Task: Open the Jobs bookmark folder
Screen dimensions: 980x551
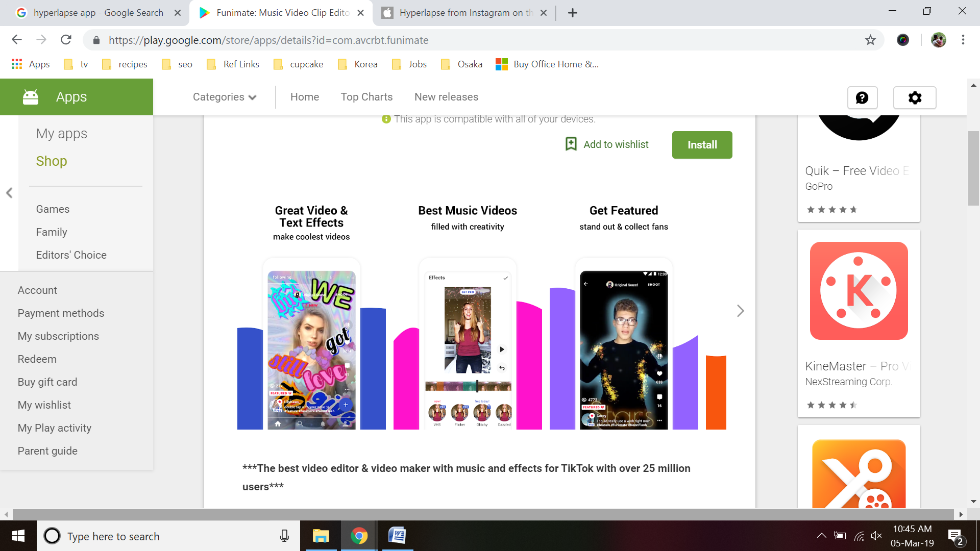Action: point(409,64)
